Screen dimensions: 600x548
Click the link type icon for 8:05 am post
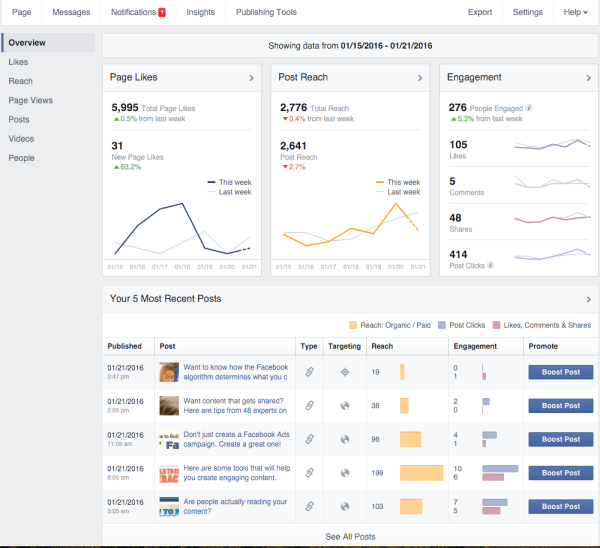pyautogui.click(x=310, y=473)
